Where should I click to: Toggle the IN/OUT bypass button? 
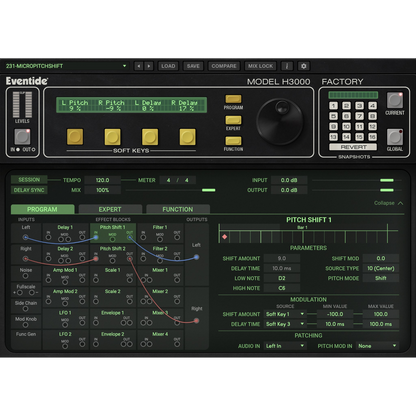[22, 137]
